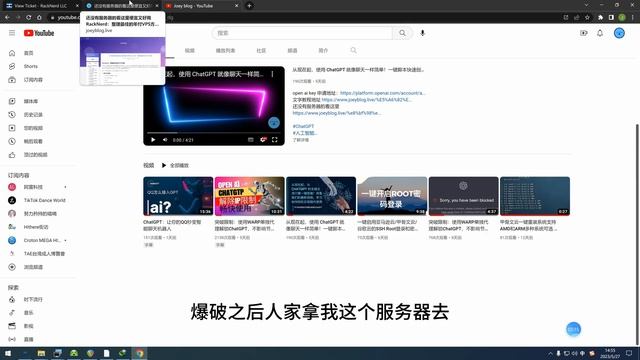Open Chrome from Windows taskbar

click(140, 353)
